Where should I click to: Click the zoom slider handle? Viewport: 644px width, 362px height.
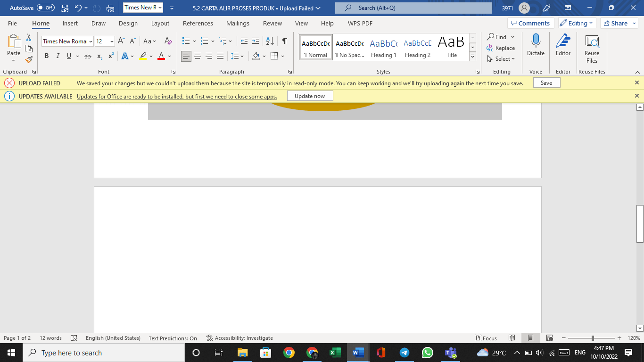click(x=593, y=338)
